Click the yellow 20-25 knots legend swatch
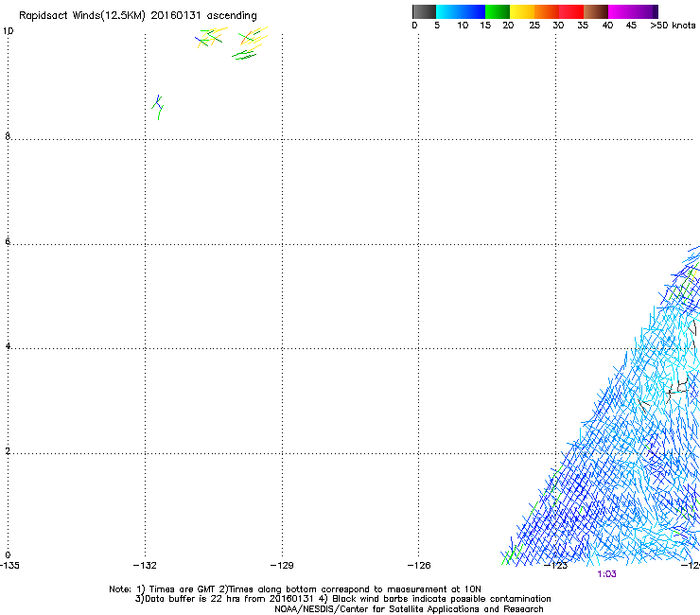The height and width of the screenshot is (615, 700). 522,11
